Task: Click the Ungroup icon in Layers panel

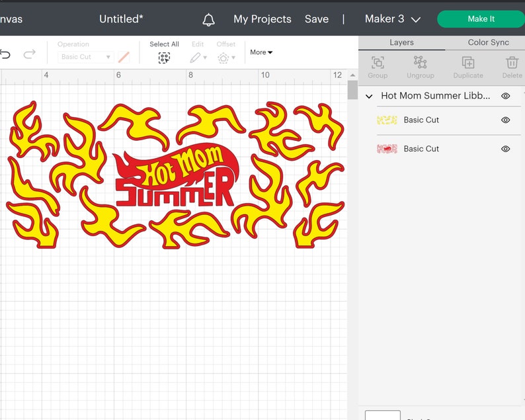Action: pos(421,63)
